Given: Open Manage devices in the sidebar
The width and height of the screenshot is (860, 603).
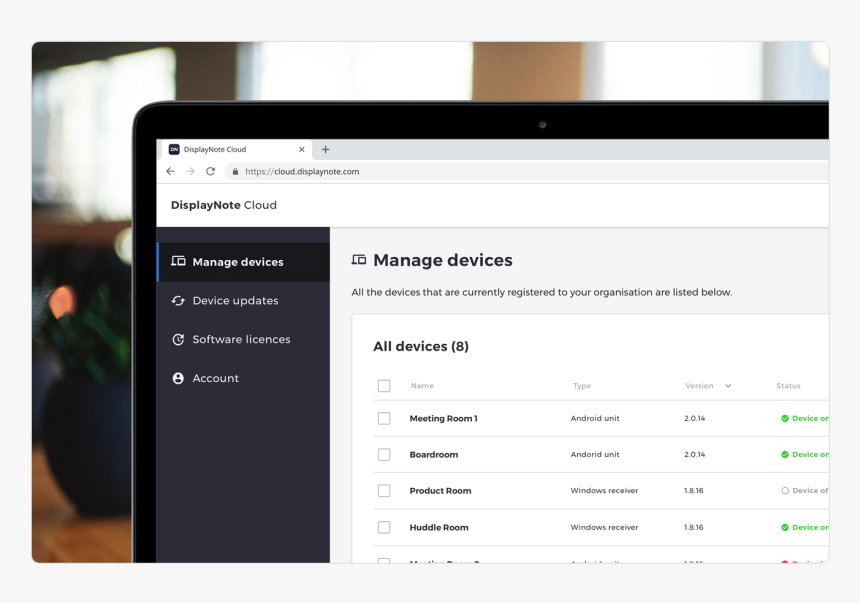Looking at the screenshot, I should (x=244, y=262).
